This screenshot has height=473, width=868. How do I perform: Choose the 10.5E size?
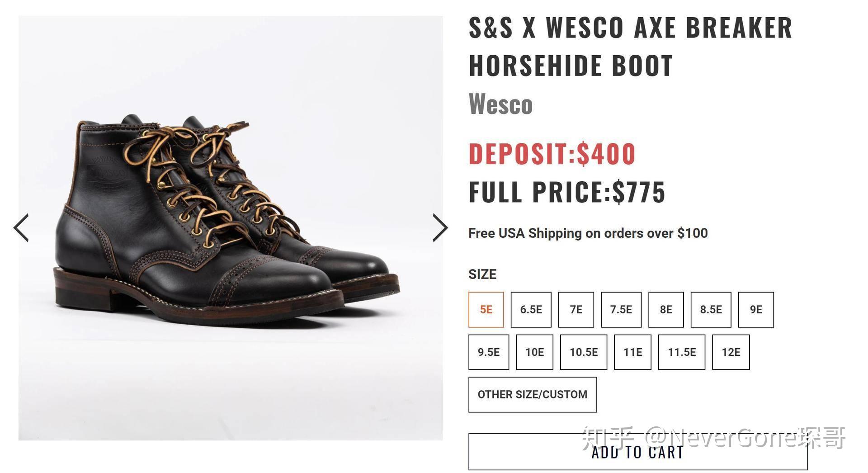tap(583, 352)
